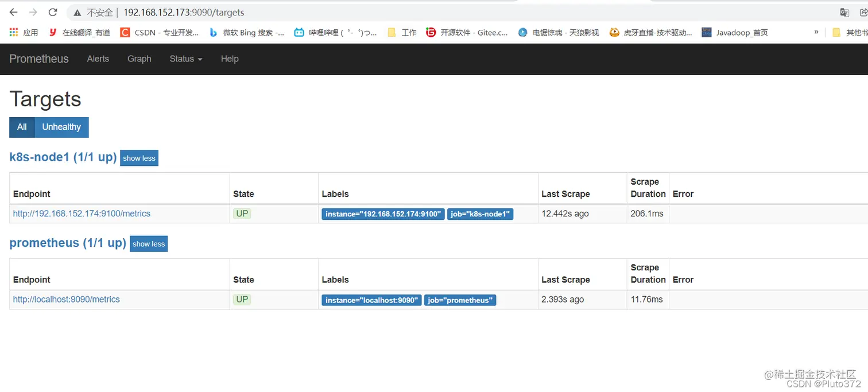868x392 pixels.
Task: Open the Microsoft Bing search bookmark
Action: [247, 33]
